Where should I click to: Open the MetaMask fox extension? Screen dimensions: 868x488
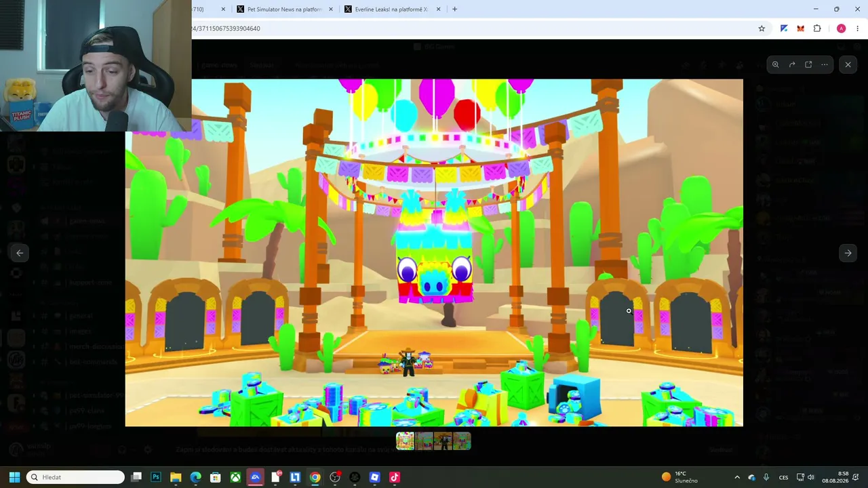tap(800, 28)
